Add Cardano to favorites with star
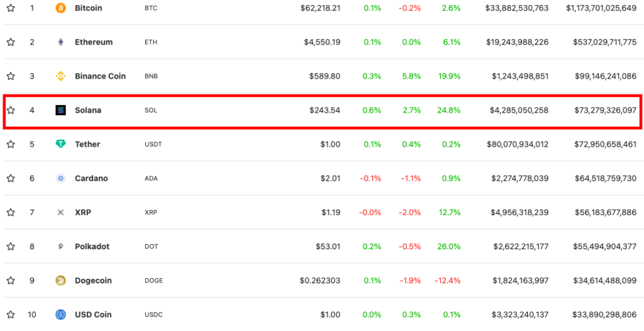 click(11, 179)
